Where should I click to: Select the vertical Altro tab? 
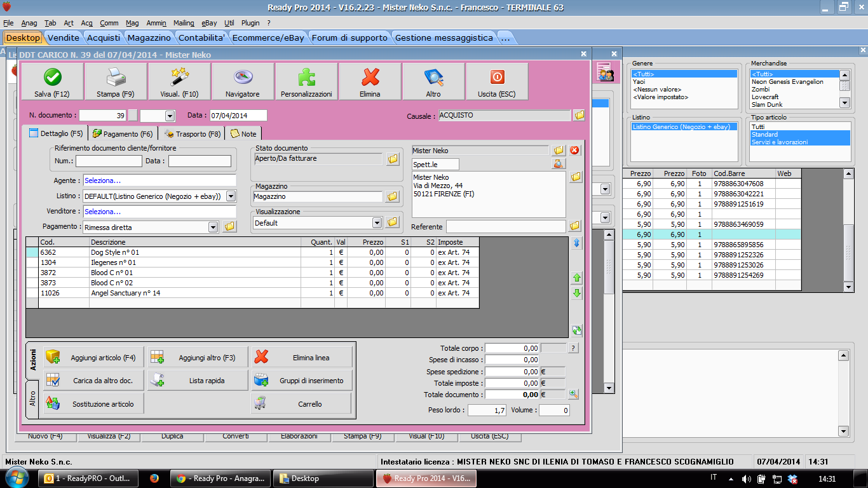tap(32, 399)
